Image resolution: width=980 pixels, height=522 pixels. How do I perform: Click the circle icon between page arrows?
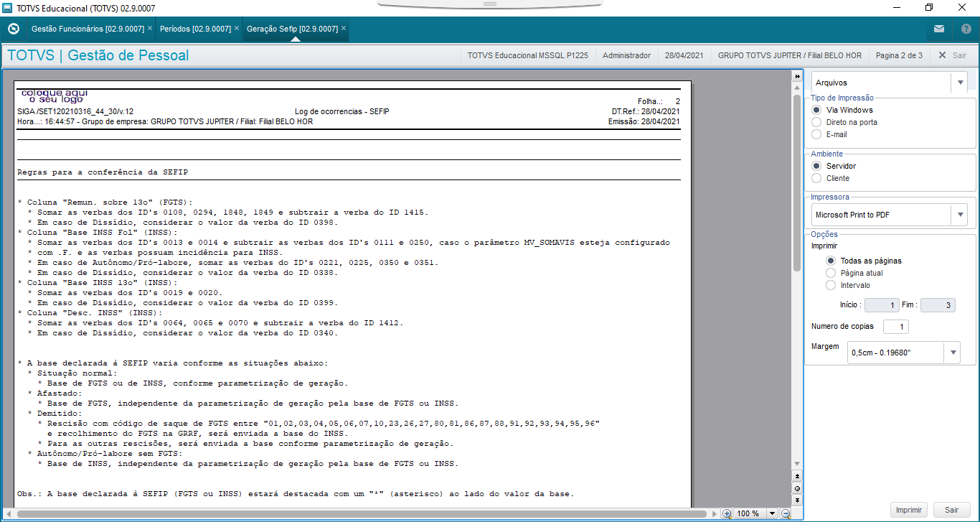point(797,488)
